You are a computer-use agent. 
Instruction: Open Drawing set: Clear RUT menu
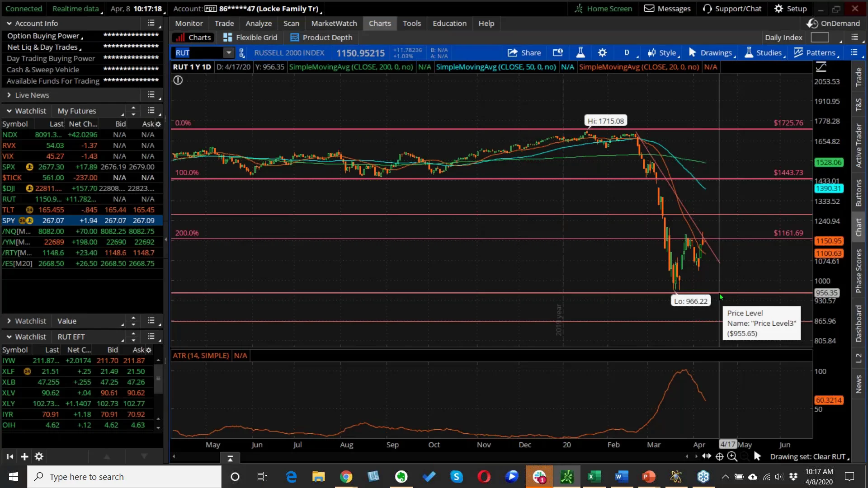pos(809,457)
